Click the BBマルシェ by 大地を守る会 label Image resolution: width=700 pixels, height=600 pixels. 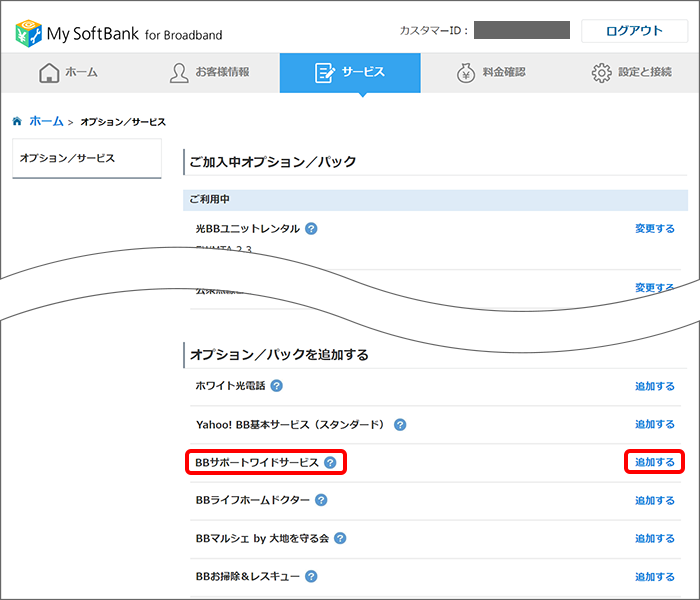coord(262,538)
